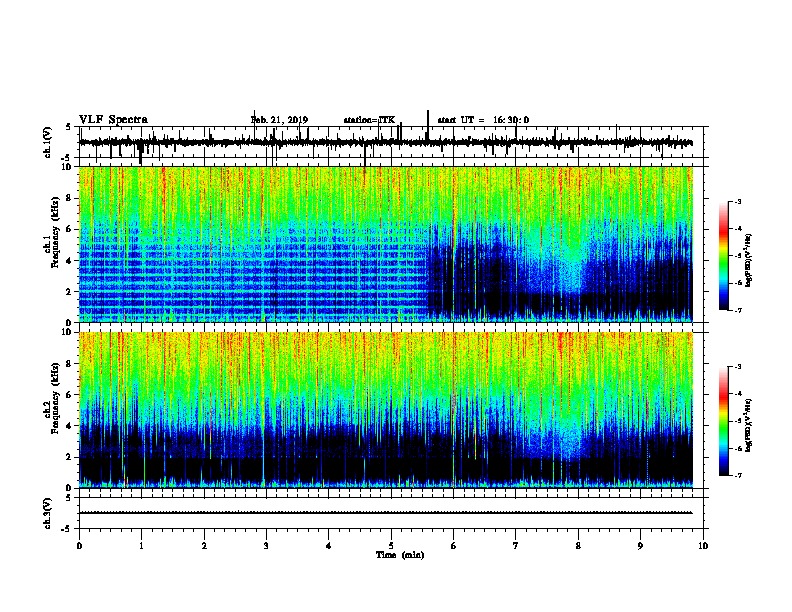The image size is (792, 612).
Task: Click time axis tick label "1"
Action: (x=141, y=546)
